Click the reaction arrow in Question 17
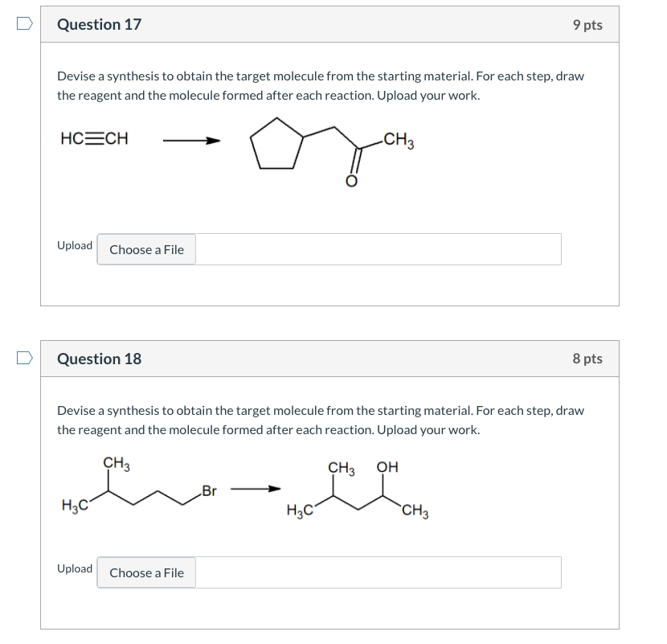 [190, 142]
